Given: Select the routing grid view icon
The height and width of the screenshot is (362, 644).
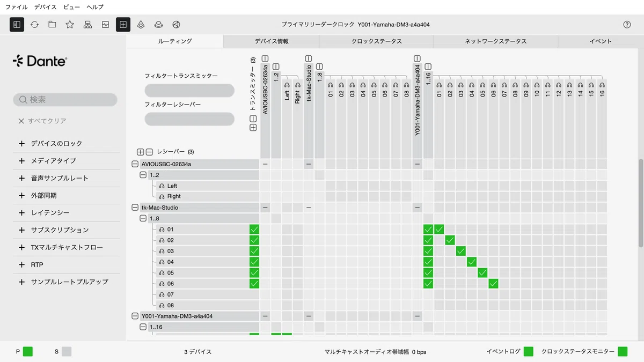Looking at the screenshot, I should [123, 25].
